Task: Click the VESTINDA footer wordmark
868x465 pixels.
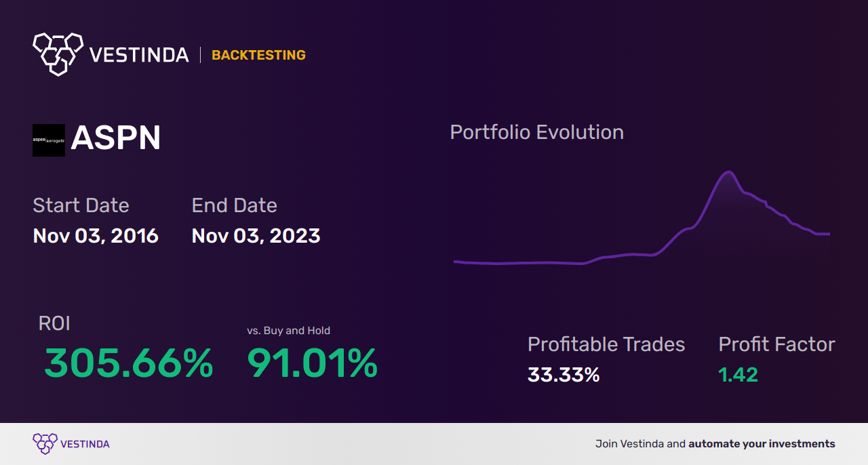Action: (x=85, y=444)
